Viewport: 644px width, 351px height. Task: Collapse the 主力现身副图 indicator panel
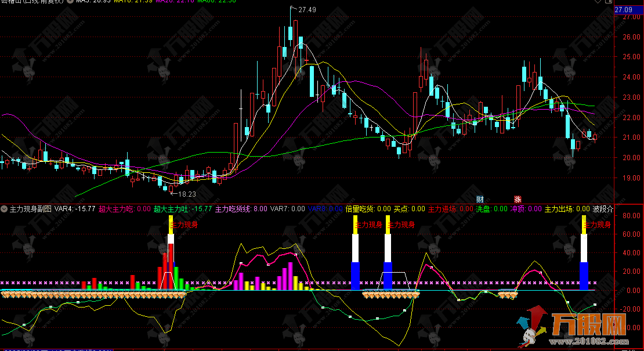[5, 209]
